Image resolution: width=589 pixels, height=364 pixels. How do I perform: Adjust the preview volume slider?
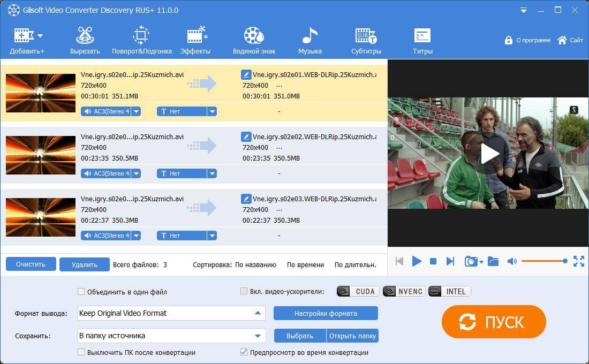[x=545, y=261]
